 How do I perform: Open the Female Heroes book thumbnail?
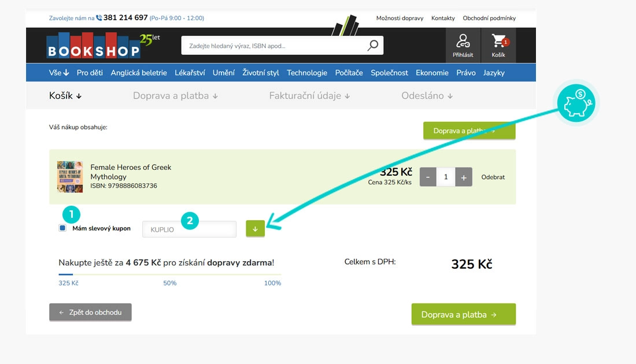coord(70,177)
